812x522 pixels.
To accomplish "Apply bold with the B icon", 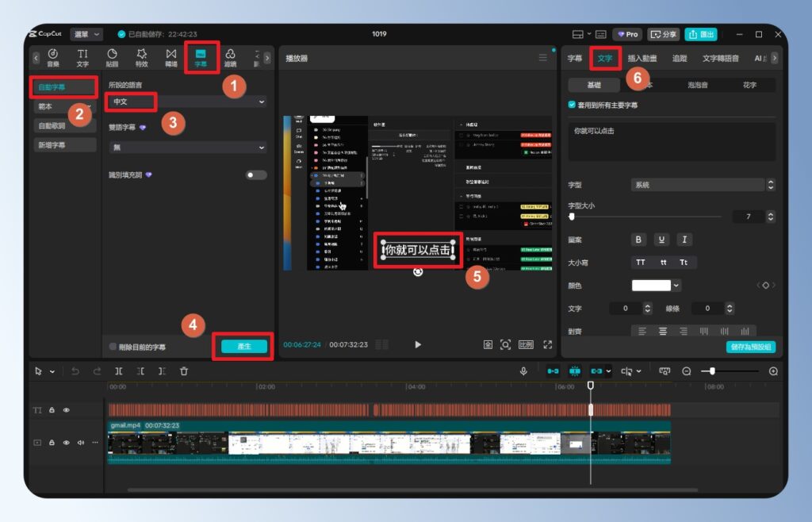I will pyautogui.click(x=639, y=240).
